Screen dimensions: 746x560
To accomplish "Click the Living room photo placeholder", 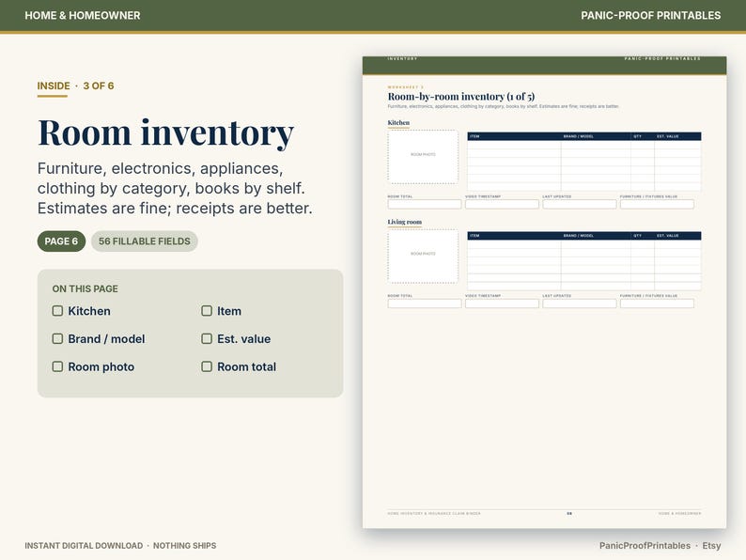I will 423,256.
